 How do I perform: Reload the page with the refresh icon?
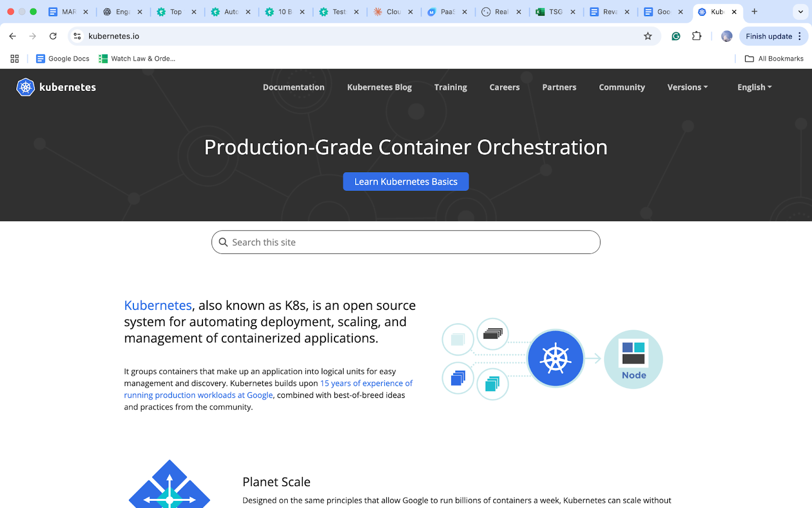coord(53,36)
